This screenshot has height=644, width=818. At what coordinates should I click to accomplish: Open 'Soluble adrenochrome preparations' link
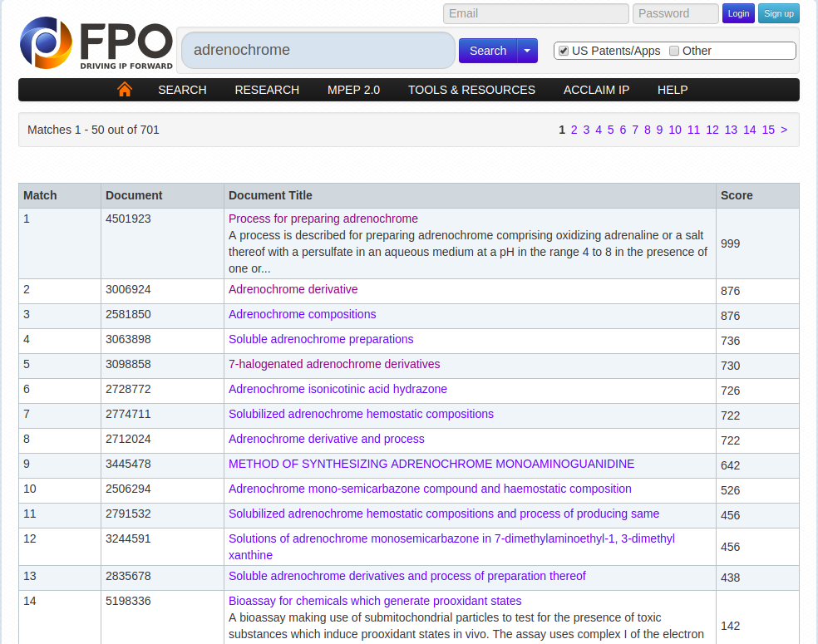[321, 340]
